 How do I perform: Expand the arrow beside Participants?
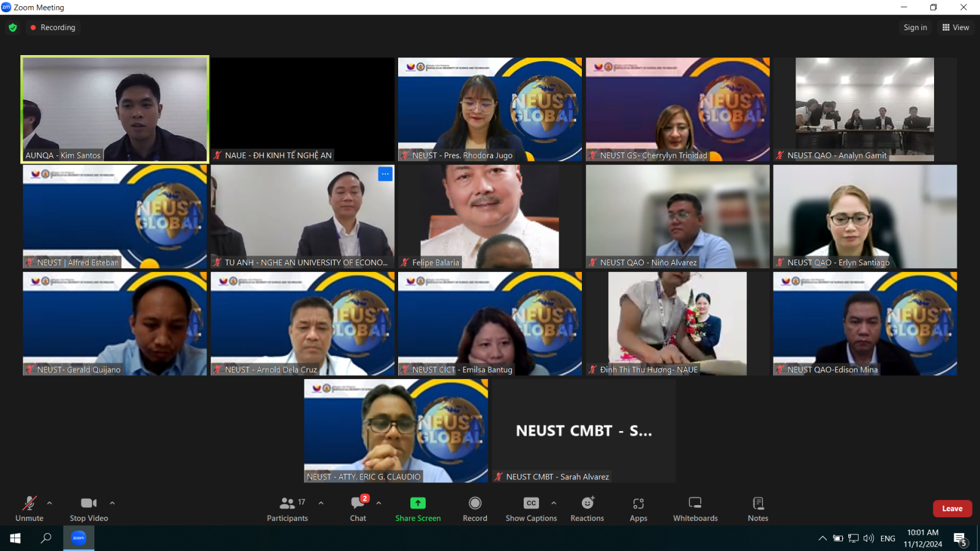pyautogui.click(x=321, y=503)
